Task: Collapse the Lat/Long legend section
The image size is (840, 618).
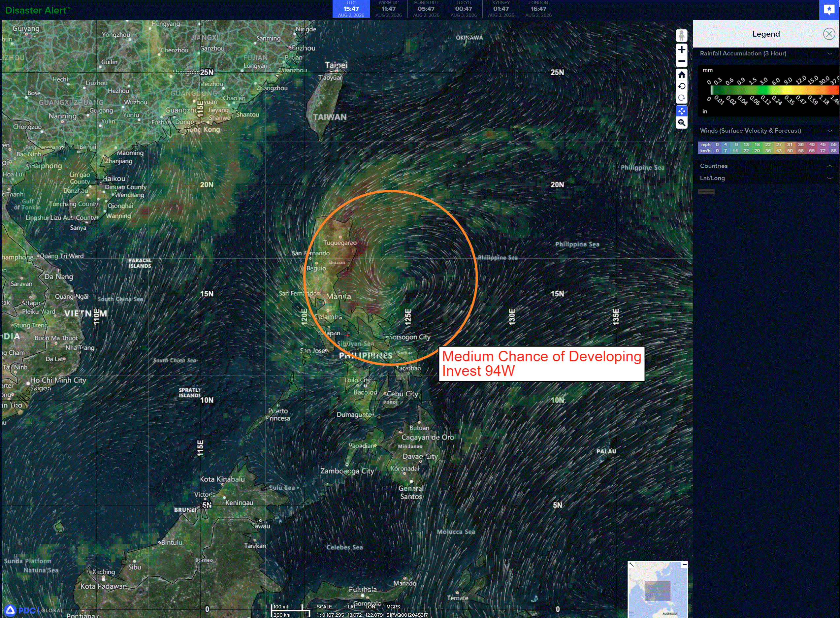Action: click(829, 178)
